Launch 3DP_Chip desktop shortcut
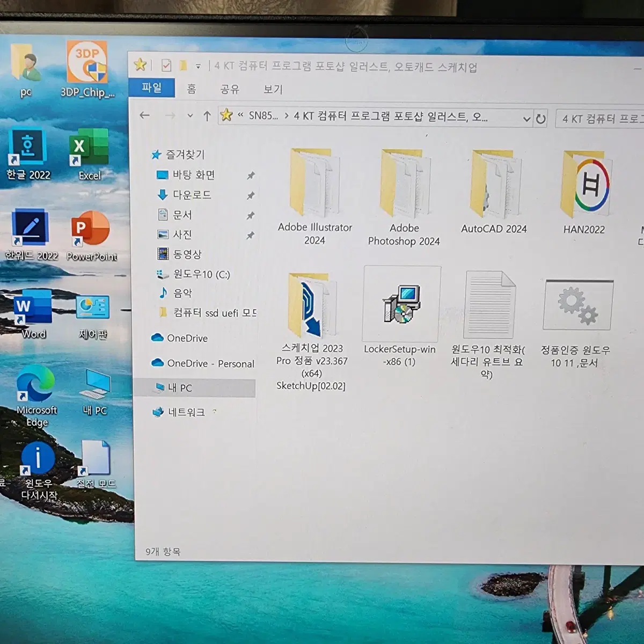Viewport: 644px width, 644px height. [87, 70]
